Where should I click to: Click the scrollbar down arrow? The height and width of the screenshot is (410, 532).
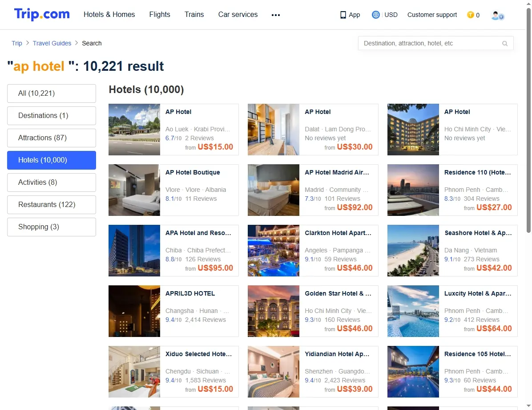pyautogui.click(x=528, y=406)
